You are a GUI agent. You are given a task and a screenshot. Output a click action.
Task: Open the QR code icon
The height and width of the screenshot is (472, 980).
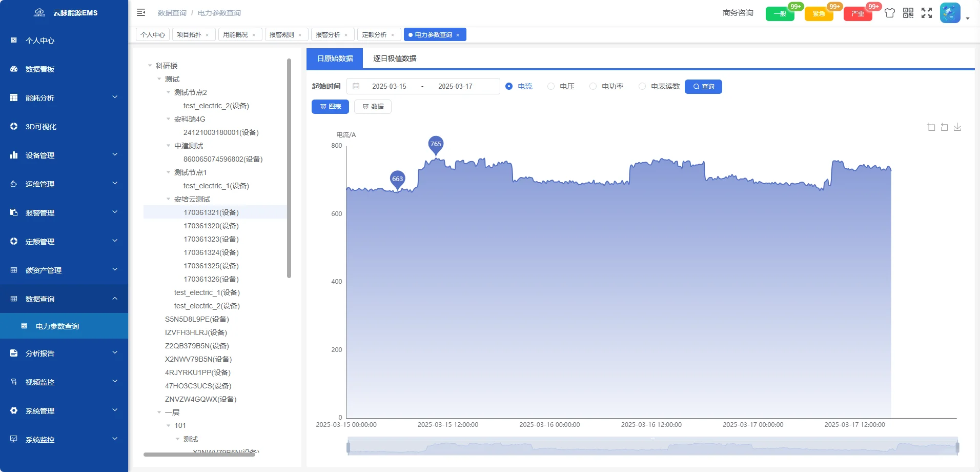point(908,13)
